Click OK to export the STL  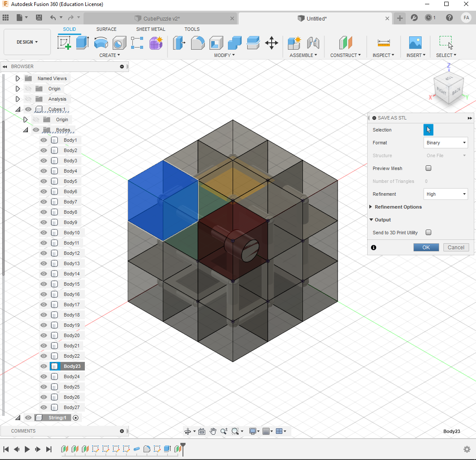click(426, 247)
